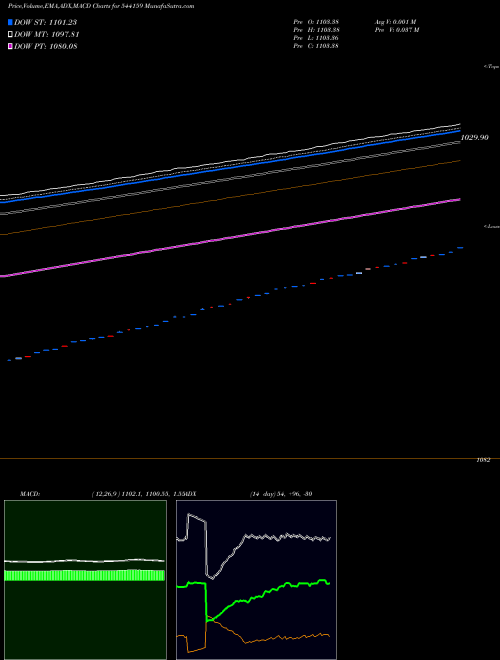The height and width of the screenshot is (660, 500).
Task: Click the '<-Lows' marker label
Action: coord(492,226)
